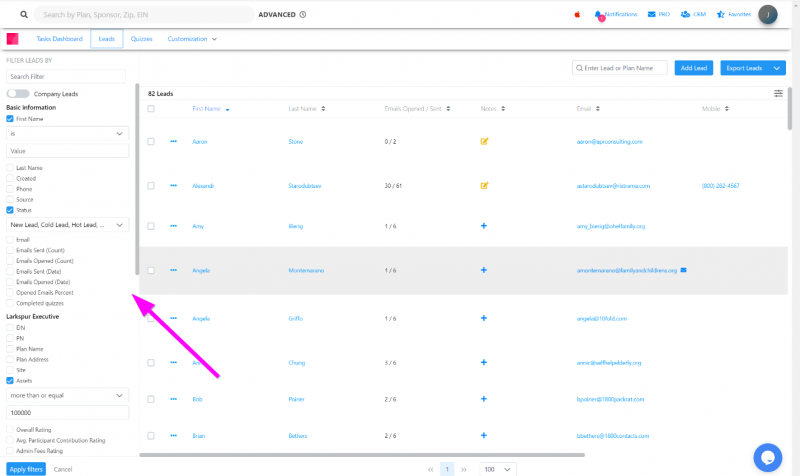Toggle the Company Leads switch
The height and width of the screenshot is (476, 800).
click(x=17, y=93)
